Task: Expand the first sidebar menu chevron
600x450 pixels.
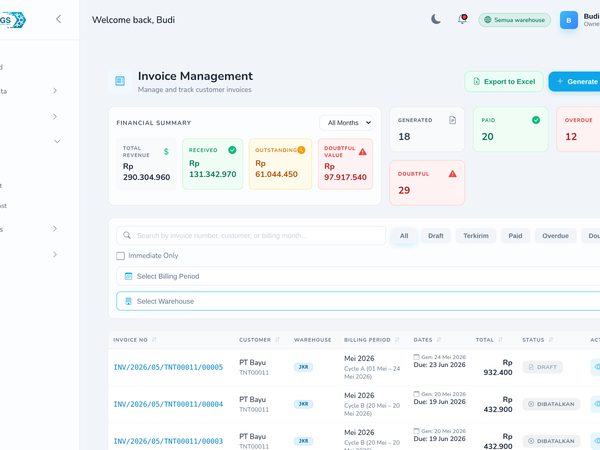Action: tap(55, 91)
